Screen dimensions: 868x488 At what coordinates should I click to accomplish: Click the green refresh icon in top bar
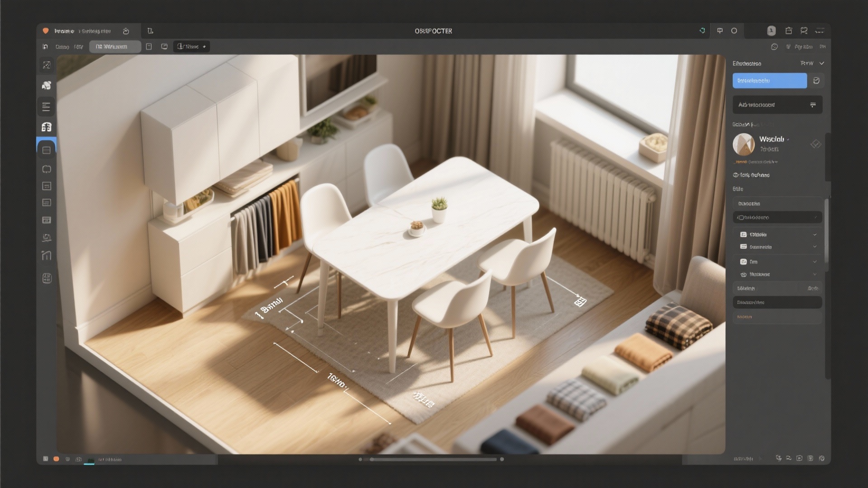[x=702, y=31]
